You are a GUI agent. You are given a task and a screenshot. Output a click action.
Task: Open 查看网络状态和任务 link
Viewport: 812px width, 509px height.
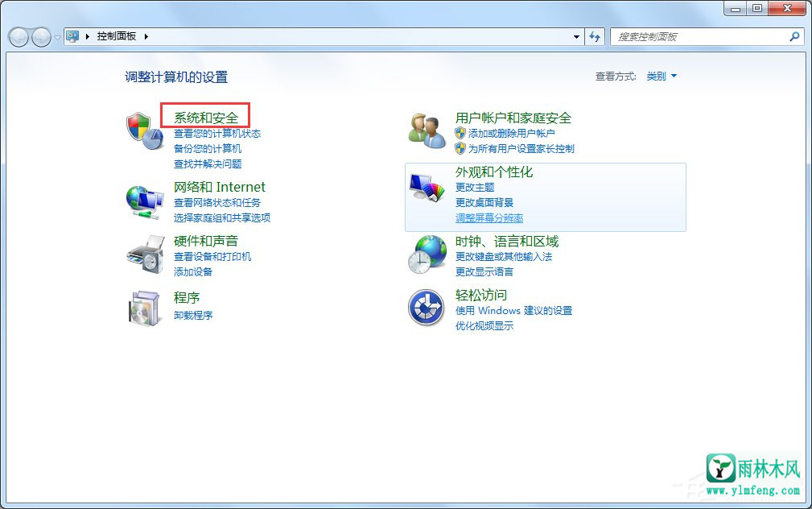click(x=217, y=203)
